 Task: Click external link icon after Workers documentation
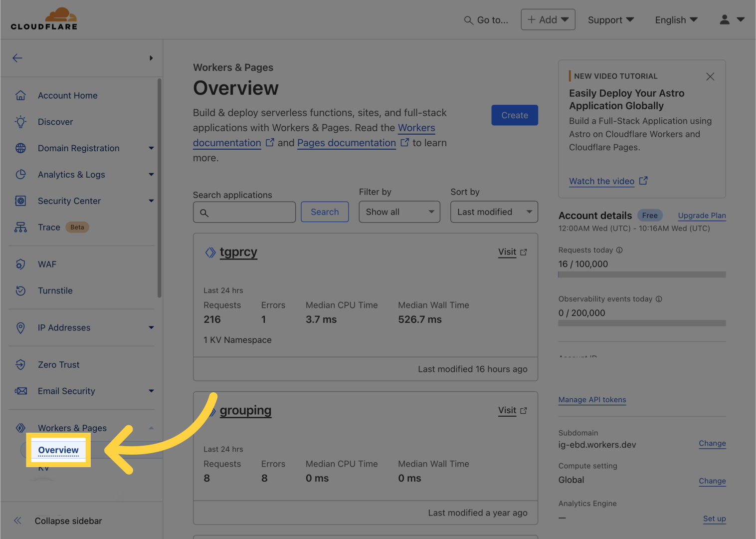[x=270, y=143]
